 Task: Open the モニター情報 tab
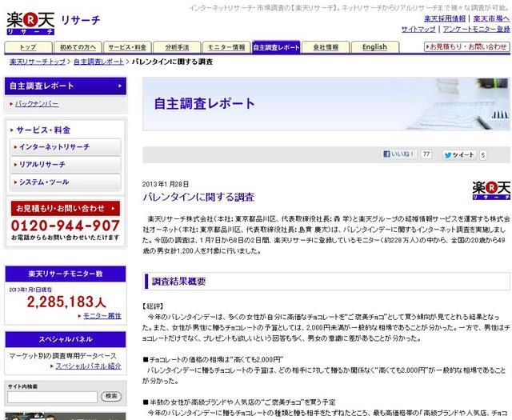(x=226, y=47)
